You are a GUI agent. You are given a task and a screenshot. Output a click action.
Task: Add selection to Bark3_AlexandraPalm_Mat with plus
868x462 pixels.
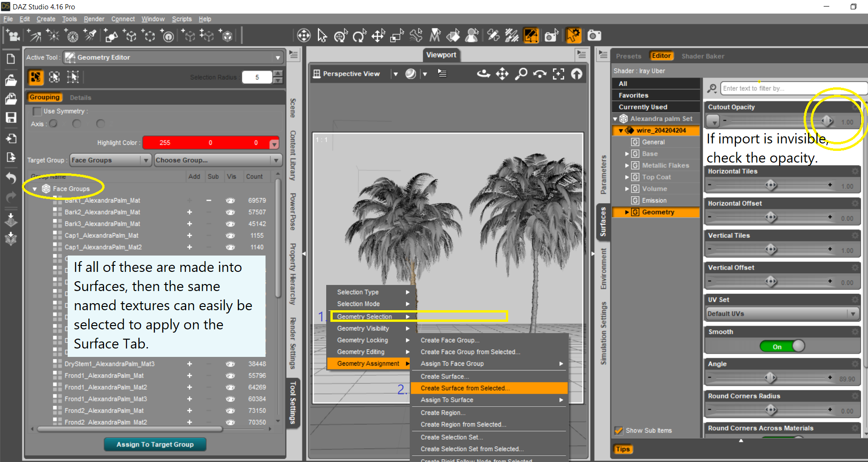pos(189,224)
